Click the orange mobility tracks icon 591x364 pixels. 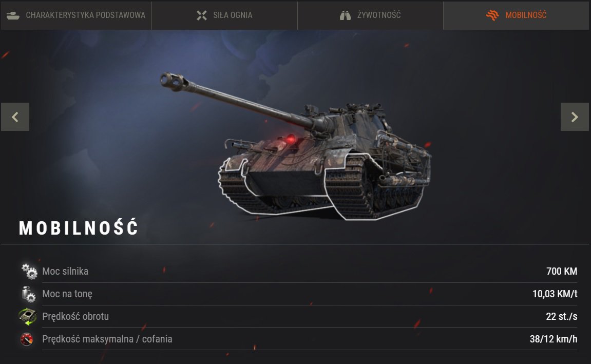[x=492, y=15]
